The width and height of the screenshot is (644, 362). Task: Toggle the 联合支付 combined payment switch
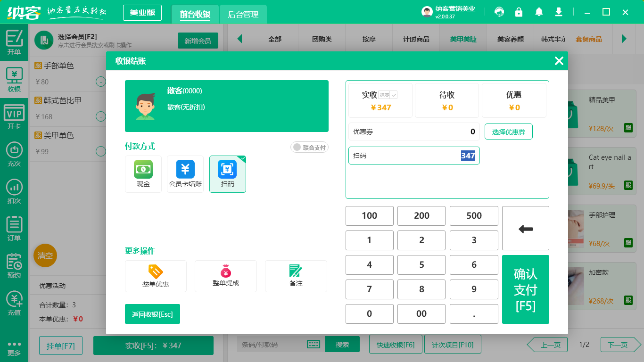(309, 147)
